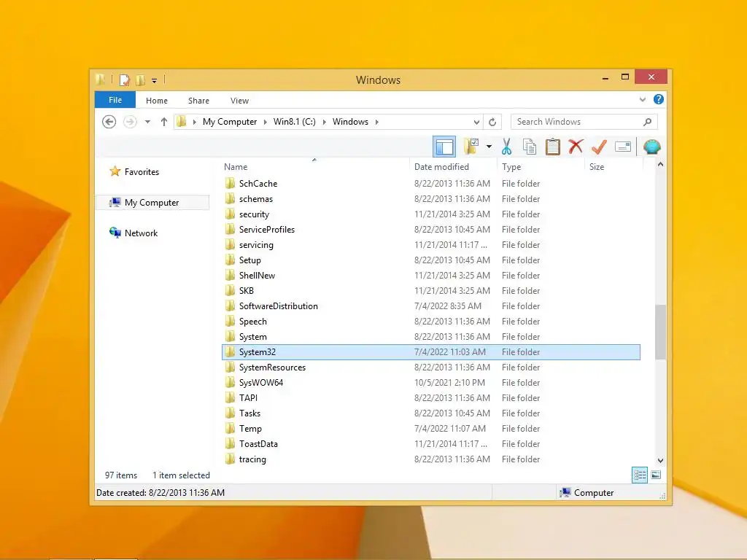The height and width of the screenshot is (560, 747).
Task: Open the folder options checklist icon
Action: (471, 146)
